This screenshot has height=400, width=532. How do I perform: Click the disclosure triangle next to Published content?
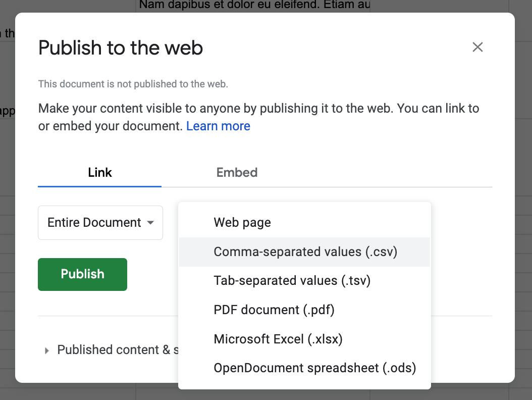pos(46,349)
